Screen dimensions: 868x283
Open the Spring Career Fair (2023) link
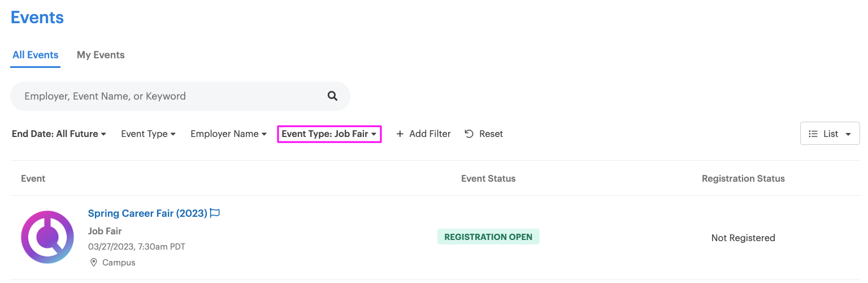pos(147,213)
